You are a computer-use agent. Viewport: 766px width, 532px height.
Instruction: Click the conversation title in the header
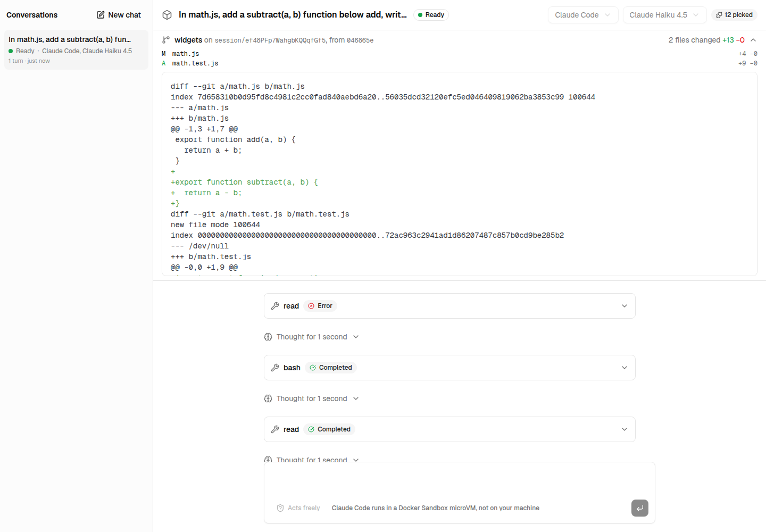(x=293, y=15)
